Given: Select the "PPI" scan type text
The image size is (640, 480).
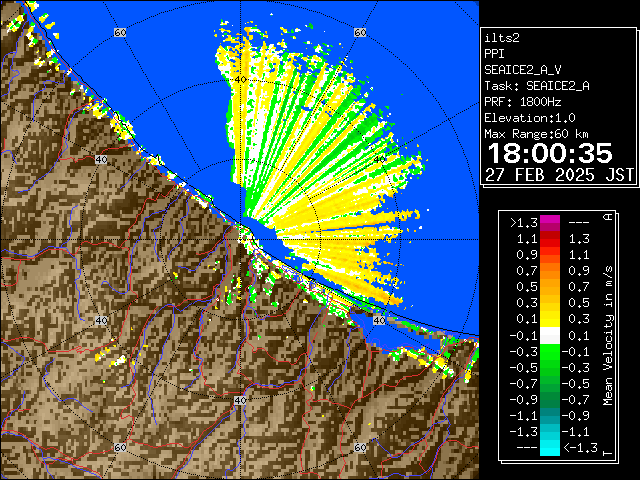Looking at the screenshot, I should (494, 54).
